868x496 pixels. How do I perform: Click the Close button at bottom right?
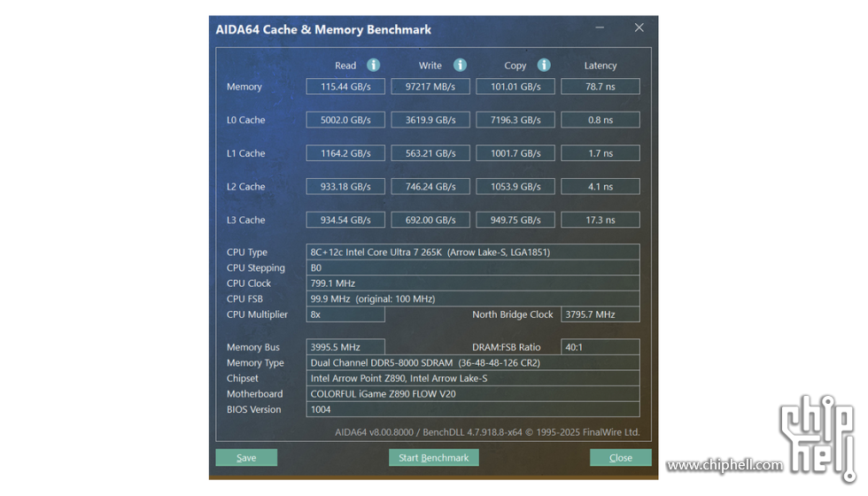[620, 458]
